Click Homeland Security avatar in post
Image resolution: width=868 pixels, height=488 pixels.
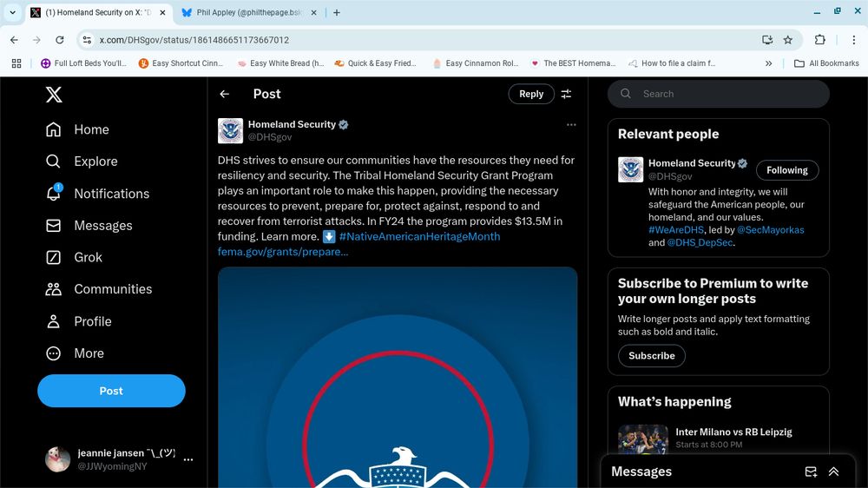tap(230, 131)
